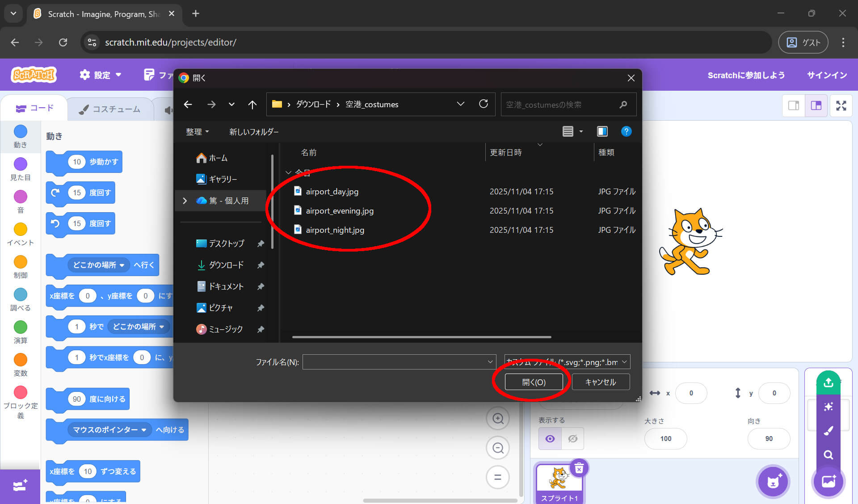Click the upload sprite icon
Image resolution: width=858 pixels, height=504 pixels.
coord(828,382)
